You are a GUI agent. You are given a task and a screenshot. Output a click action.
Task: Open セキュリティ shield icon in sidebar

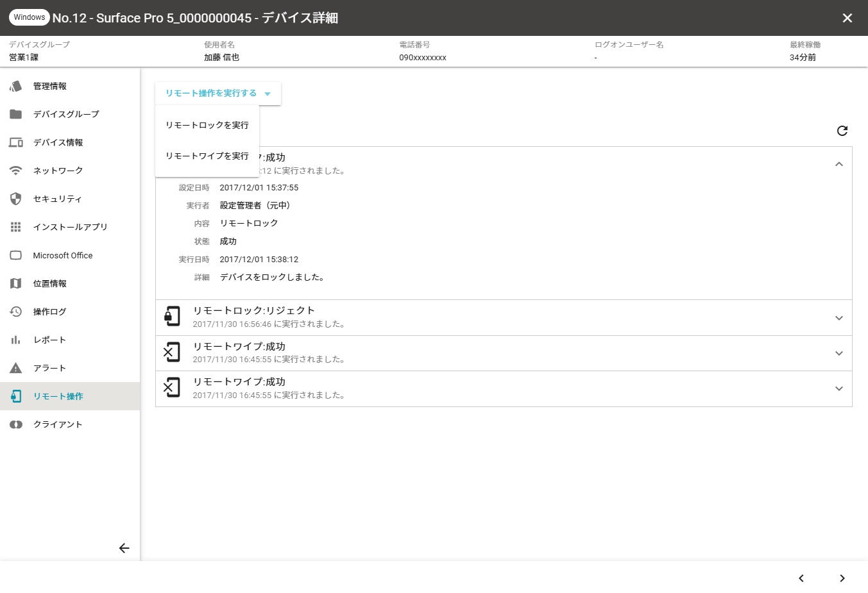coord(16,199)
